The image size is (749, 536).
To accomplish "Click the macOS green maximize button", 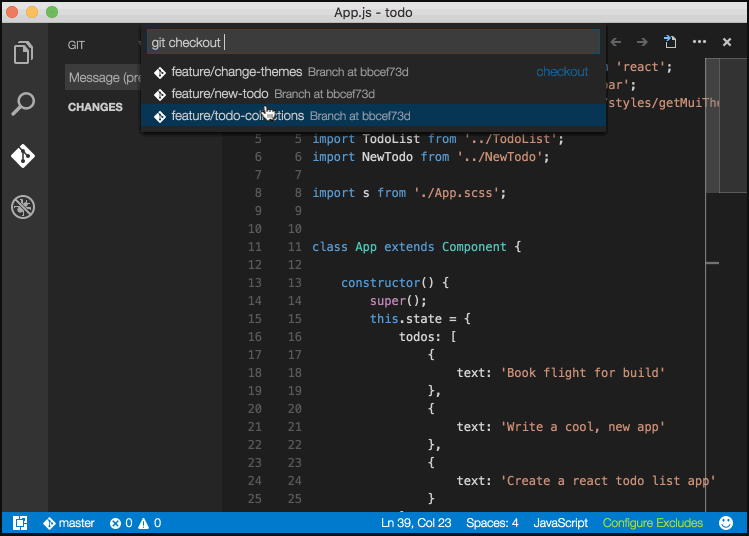I will (52, 12).
